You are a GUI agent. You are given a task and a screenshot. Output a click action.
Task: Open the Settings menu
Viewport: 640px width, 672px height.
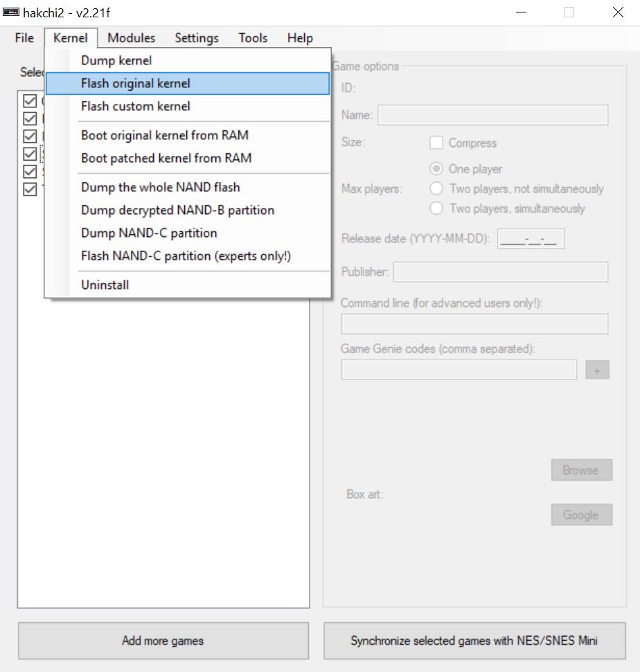(197, 37)
